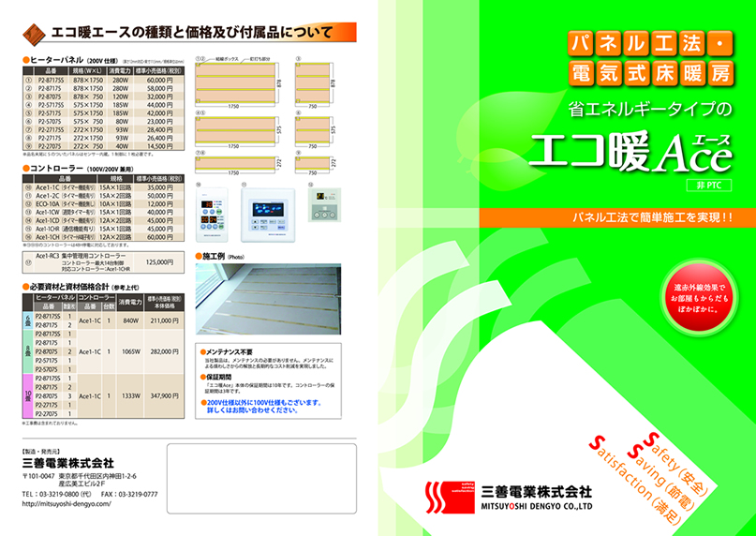
Task: Click the MITSUYOSHI DENGYO CO.,LTD text
Action: (x=536, y=507)
